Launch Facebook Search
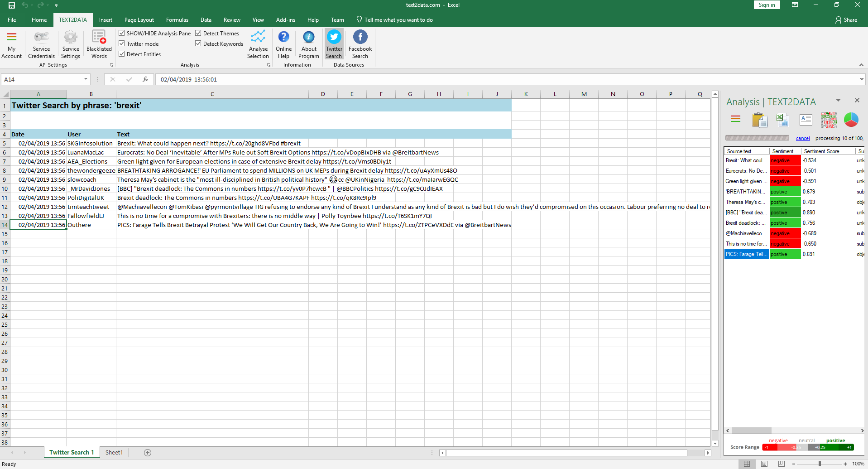868x469 pixels. point(360,44)
